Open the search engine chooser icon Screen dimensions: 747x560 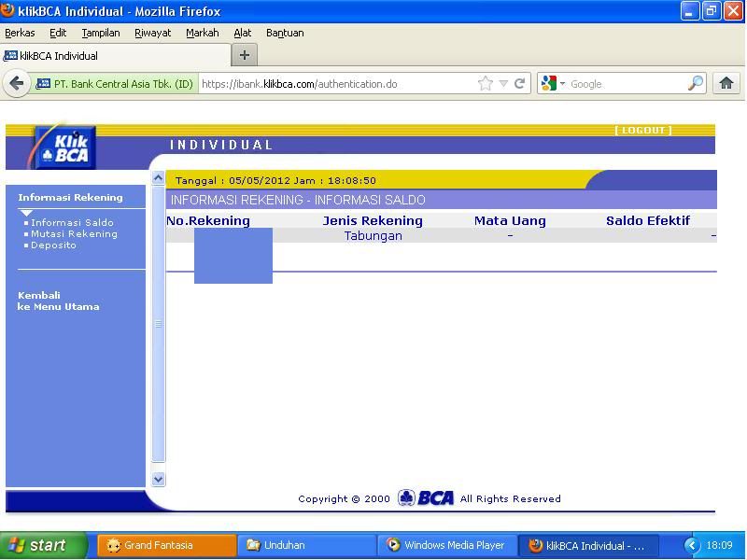coord(553,84)
